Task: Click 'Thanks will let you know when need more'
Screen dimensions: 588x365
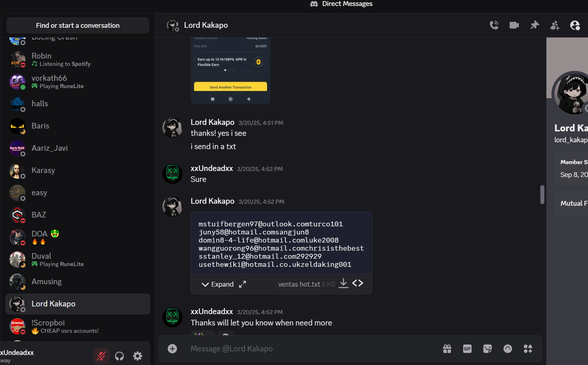Action: click(261, 323)
